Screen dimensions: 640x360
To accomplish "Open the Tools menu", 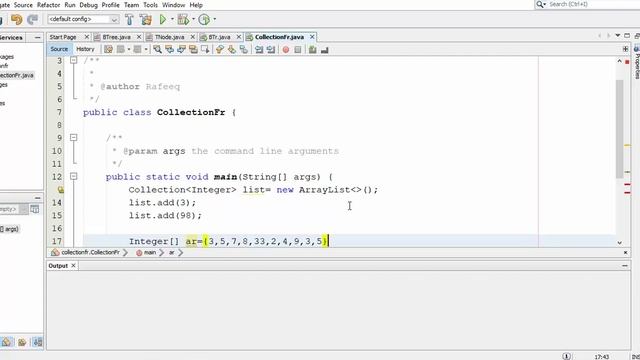I will coord(150,5).
